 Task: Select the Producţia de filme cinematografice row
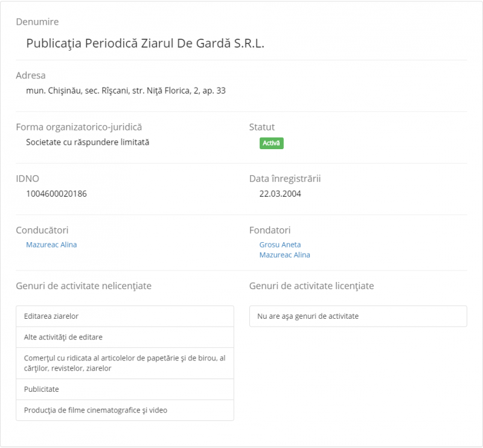[125, 411]
